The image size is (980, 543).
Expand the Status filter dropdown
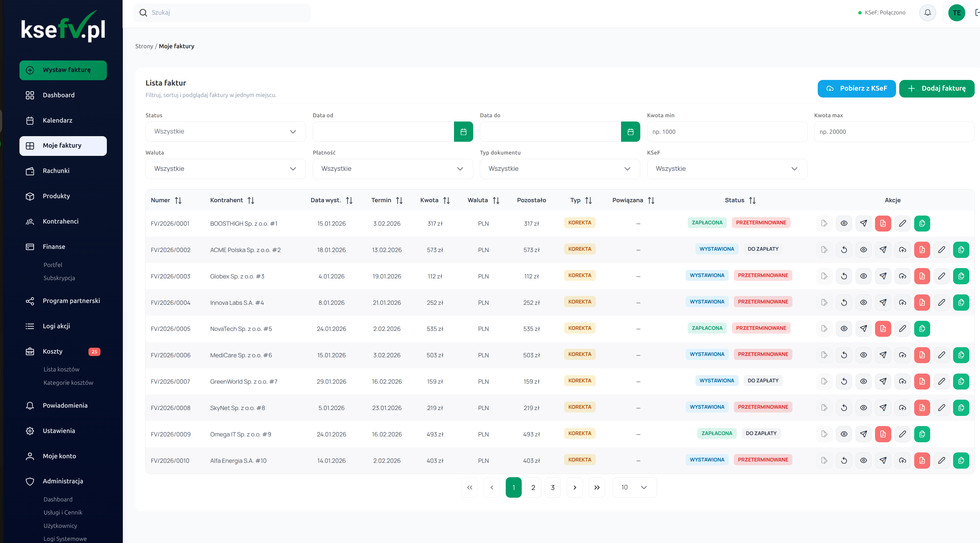pos(225,132)
